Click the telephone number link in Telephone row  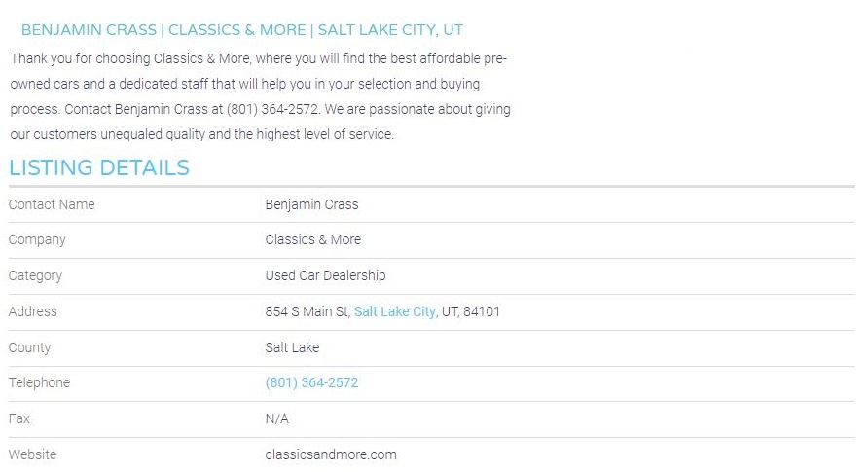point(311,383)
